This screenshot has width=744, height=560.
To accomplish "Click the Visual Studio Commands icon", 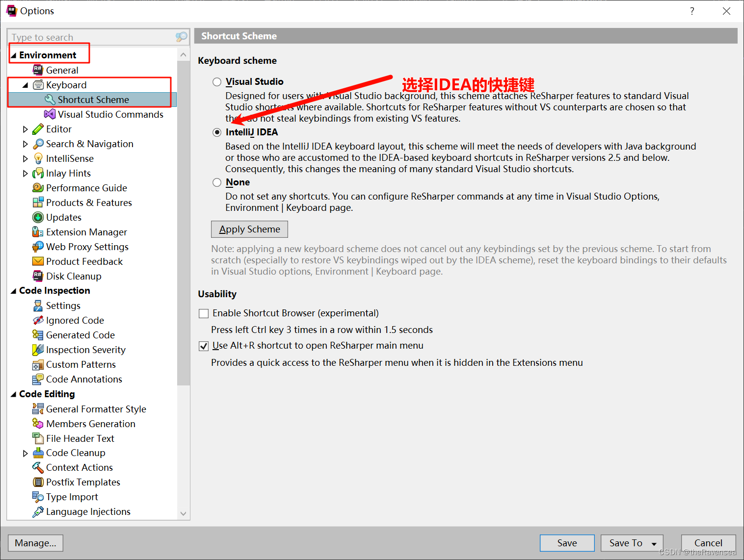I will pos(50,114).
